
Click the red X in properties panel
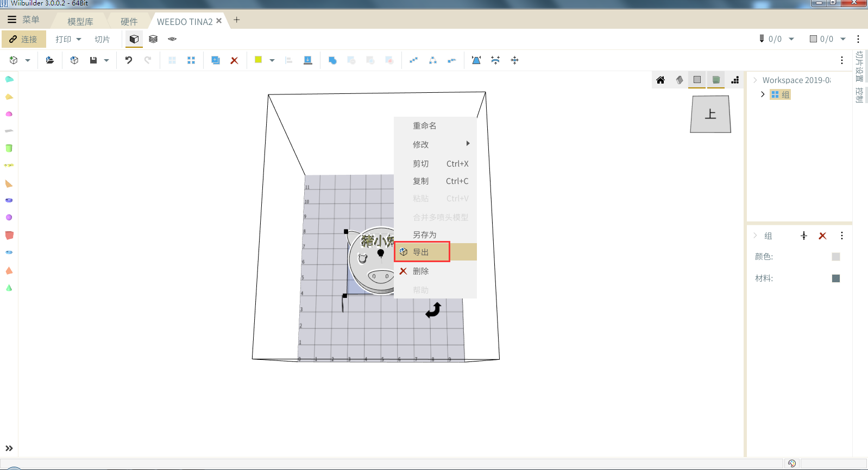click(x=822, y=236)
